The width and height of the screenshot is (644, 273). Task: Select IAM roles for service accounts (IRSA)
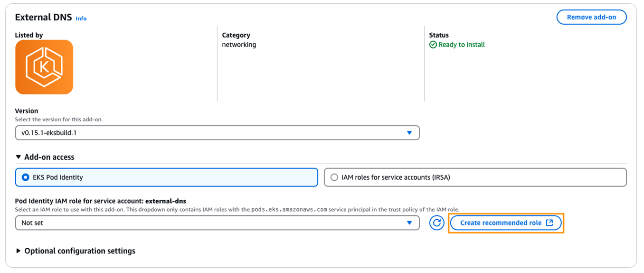(475, 177)
